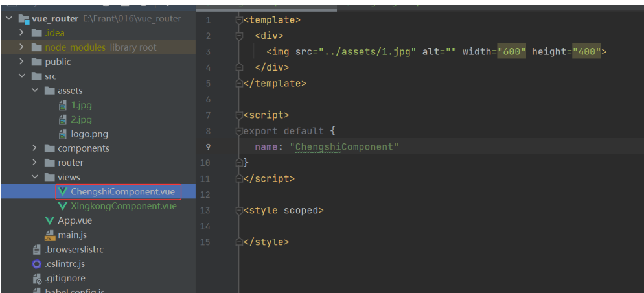This screenshot has width=644, height=293.
Task: Click the height value "400" in code
Action: click(x=586, y=52)
